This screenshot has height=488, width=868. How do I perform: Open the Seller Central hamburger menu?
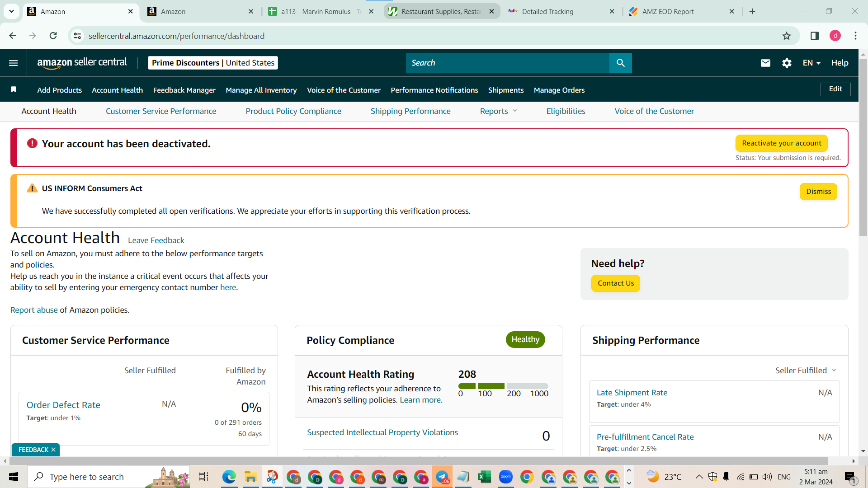point(14,63)
